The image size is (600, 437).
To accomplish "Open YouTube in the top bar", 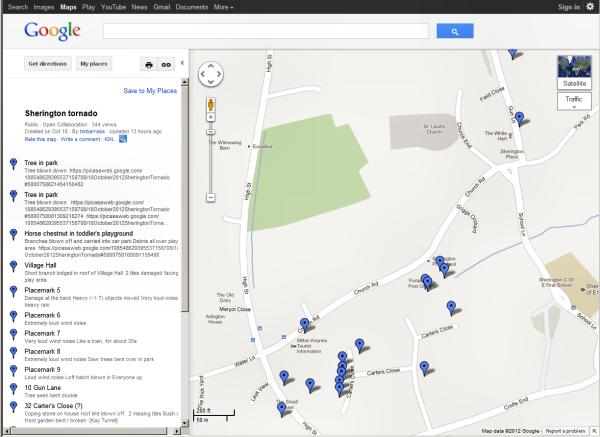I will pyautogui.click(x=113, y=7).
